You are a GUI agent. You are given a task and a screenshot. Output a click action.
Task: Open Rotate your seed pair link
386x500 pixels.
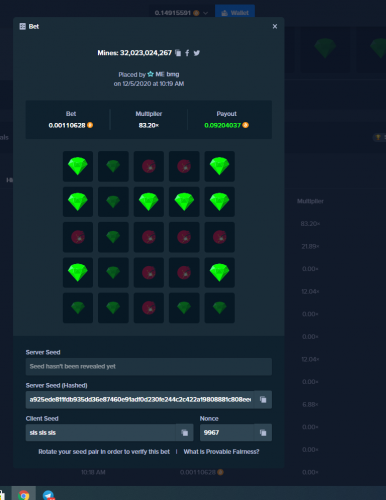pos(104,452)
